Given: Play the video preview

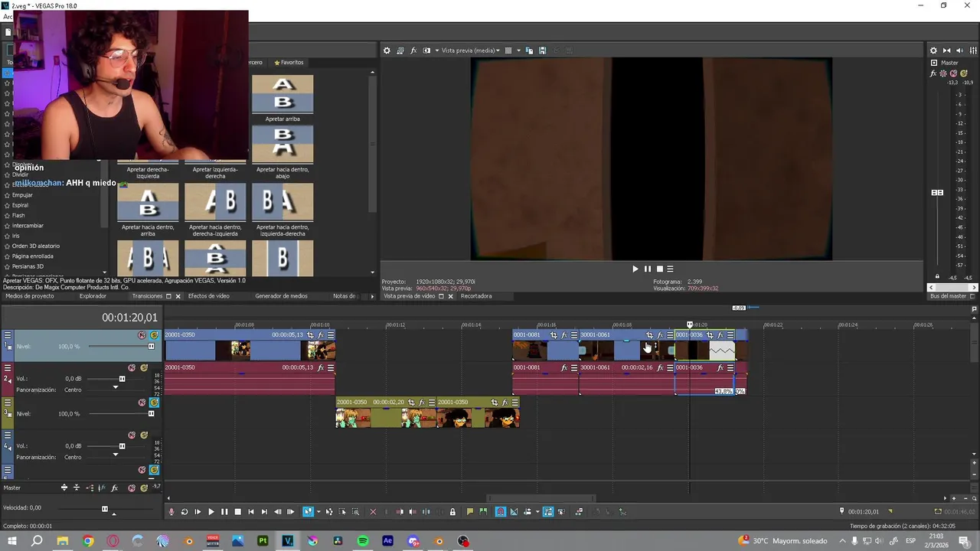Looking at the screenshot, I should point(635,269).
